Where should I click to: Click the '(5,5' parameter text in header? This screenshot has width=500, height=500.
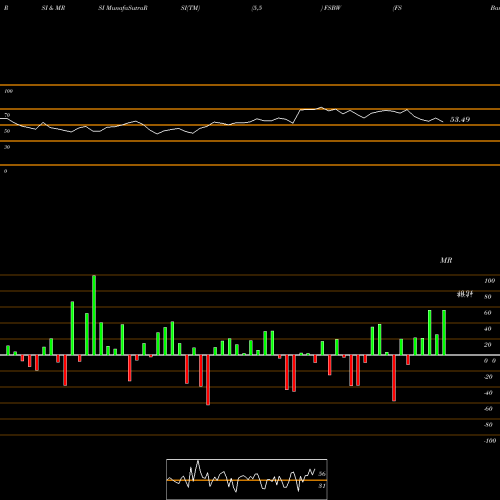(257, 8)
